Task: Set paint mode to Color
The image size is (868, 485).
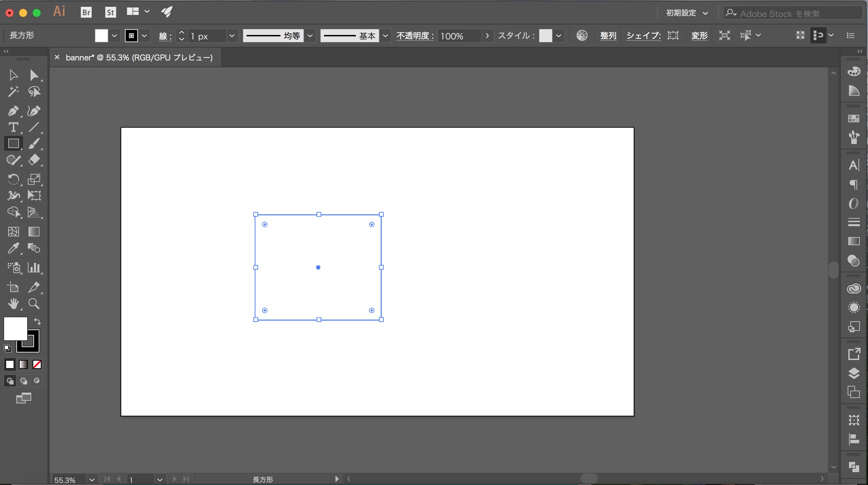Action: point(10,364)
